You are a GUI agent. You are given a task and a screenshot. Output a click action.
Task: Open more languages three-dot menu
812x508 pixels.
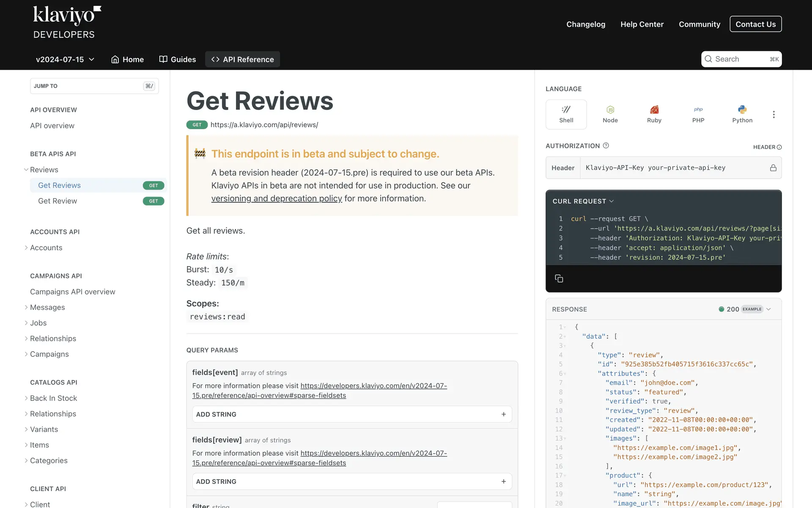coord(774,115)
